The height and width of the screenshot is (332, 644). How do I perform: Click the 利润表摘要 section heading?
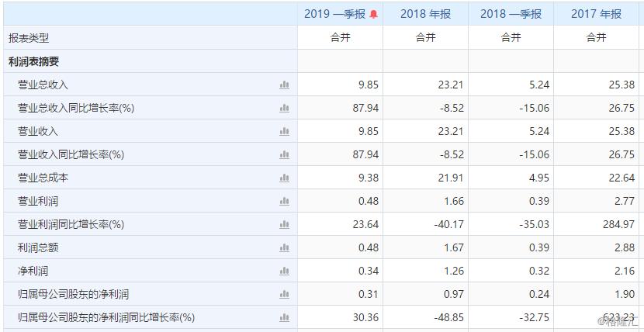33,61
